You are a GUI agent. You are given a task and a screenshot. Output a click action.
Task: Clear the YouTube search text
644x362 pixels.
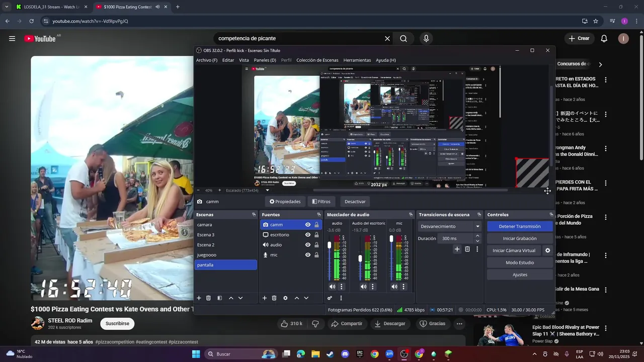[387, 38]
